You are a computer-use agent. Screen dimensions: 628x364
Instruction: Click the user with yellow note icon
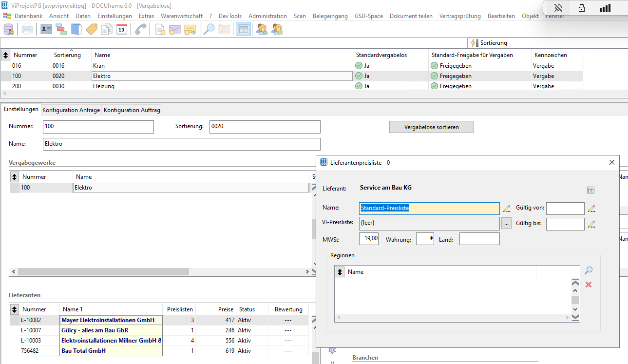point(277,29)
